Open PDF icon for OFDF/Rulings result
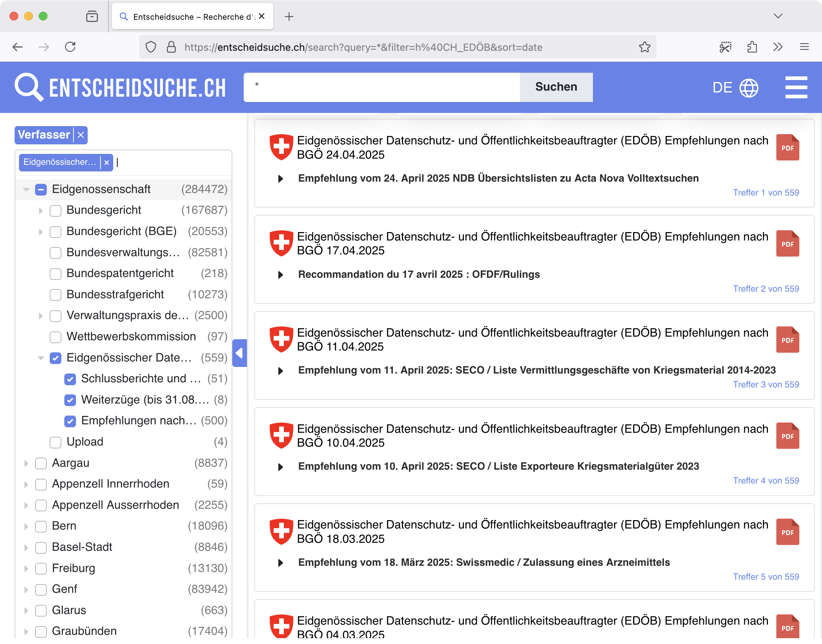The height and width of the screenshot is (644, 822). click(x=787, y=243)
